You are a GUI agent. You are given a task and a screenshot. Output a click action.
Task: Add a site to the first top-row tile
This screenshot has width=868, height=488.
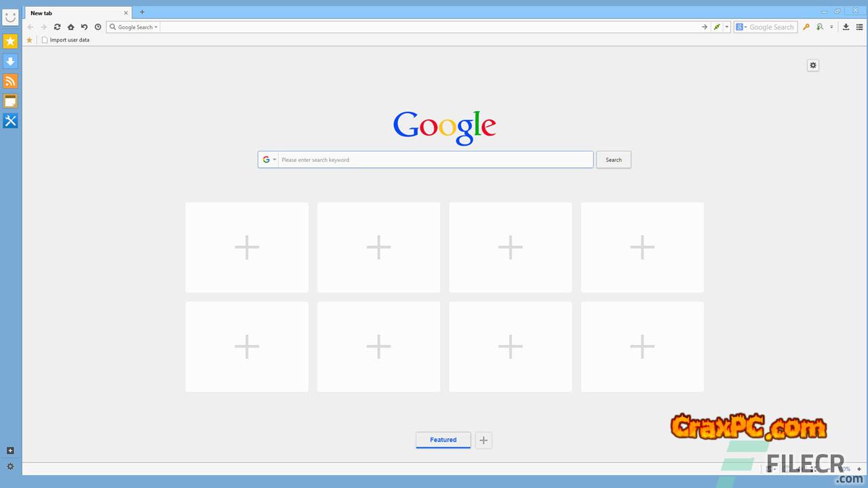point(247,247)
